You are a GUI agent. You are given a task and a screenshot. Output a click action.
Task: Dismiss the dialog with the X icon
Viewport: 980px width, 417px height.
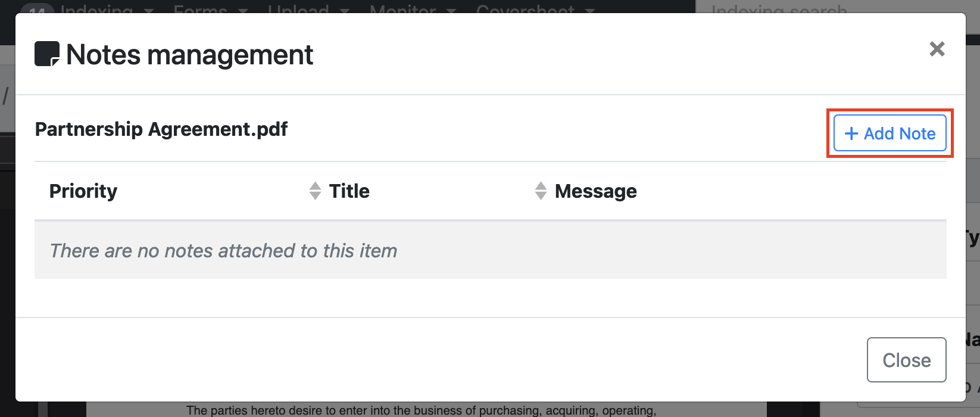point(937,49)
